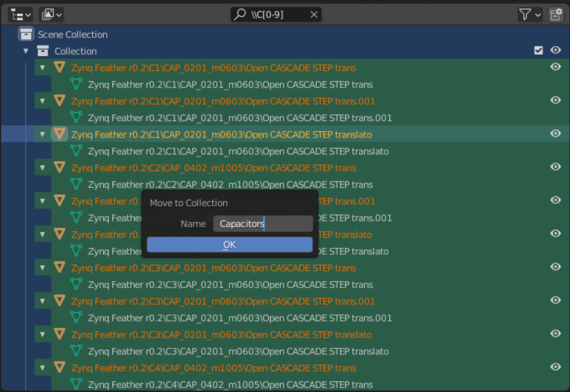
Task: Collapse the C2 CAP_0402 trans object row
Action: click(x=43, y=168)
